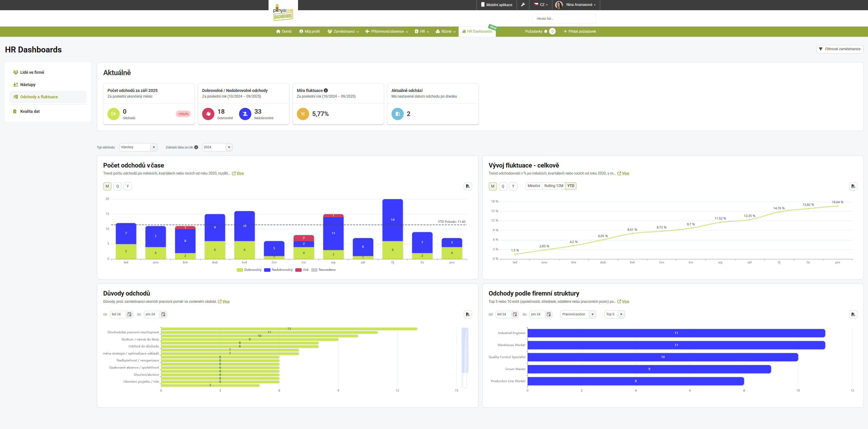Export the Vývoj fluktuace chart as an image
868x429 pixels.
point(853,186)
